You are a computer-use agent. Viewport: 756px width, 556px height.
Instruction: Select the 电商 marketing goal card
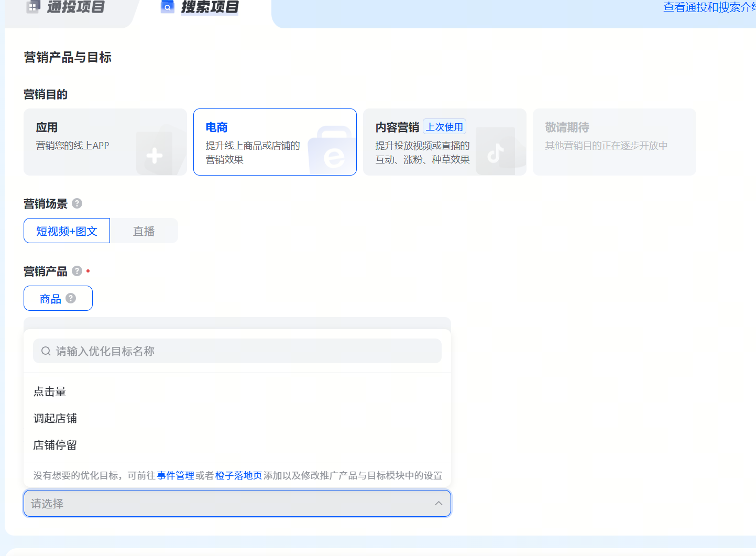tap(275, 142)
